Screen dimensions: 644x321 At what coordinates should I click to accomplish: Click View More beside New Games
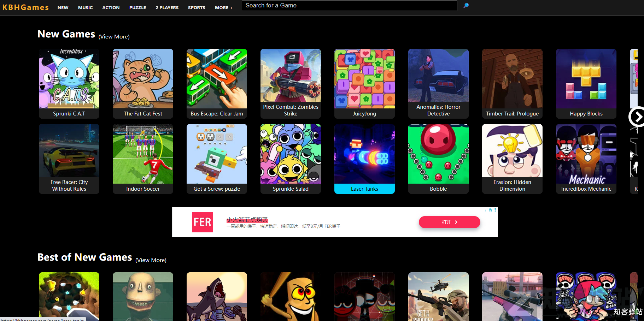[x=114, y=37]
